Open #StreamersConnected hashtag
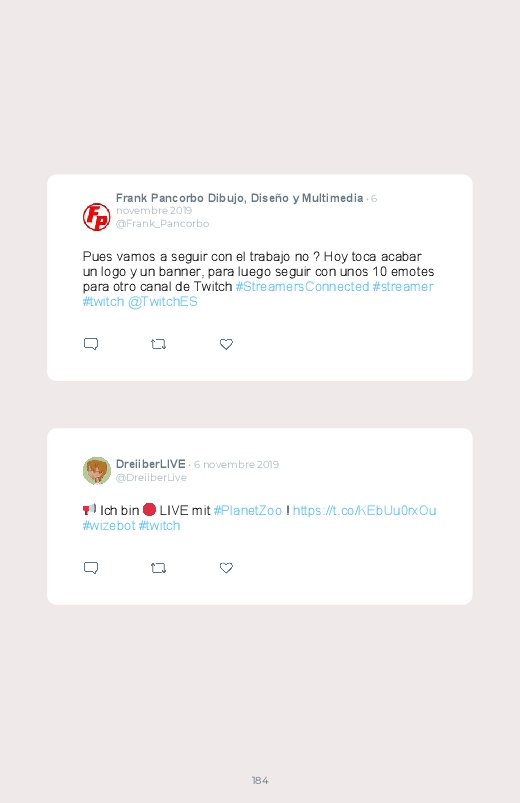 pos(302,286)
